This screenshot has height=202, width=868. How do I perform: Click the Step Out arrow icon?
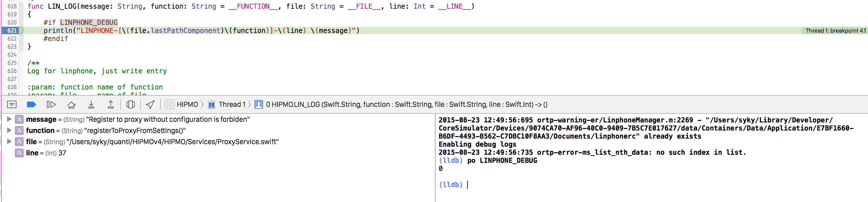(110, 105)
